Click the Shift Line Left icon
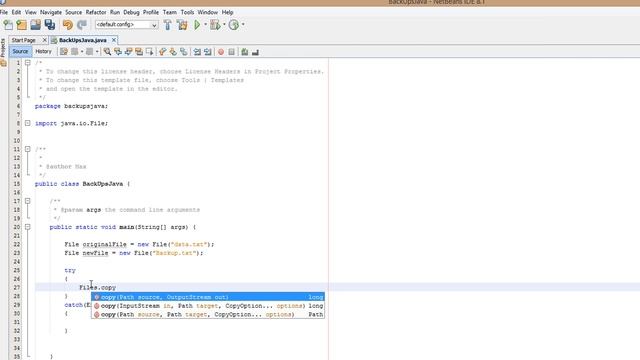 pyautogui.click(x=197, y=52)
